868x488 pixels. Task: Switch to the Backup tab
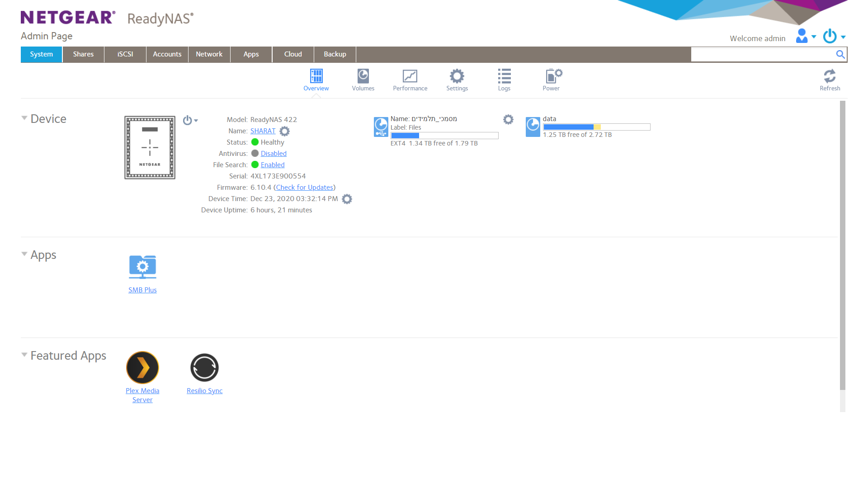[x=335, y=54]
